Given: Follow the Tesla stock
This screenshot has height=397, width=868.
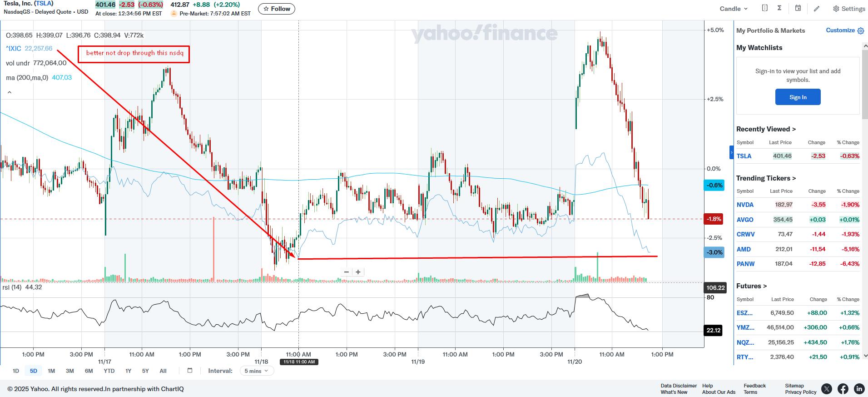Looking at the screenshot, I should pos(277,9).
